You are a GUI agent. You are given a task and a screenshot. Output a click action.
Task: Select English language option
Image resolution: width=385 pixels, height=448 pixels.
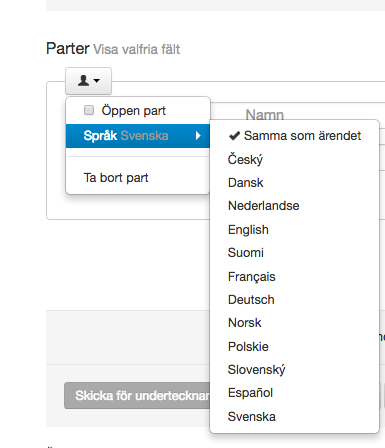click(295, 230)
